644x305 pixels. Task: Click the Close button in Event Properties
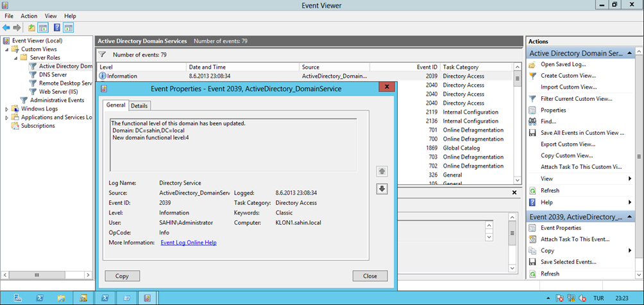click(x=370, y=276)
